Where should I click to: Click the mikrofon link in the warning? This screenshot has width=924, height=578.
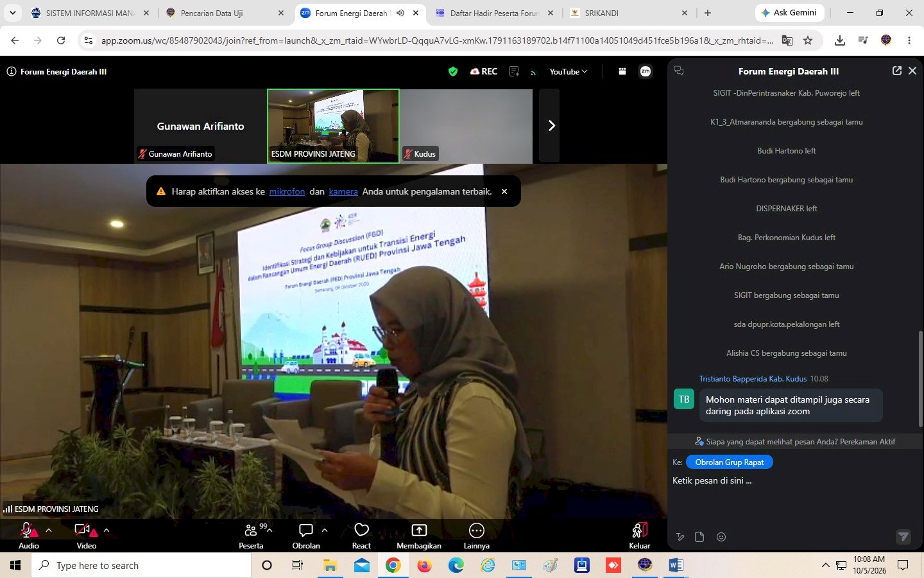287,191
